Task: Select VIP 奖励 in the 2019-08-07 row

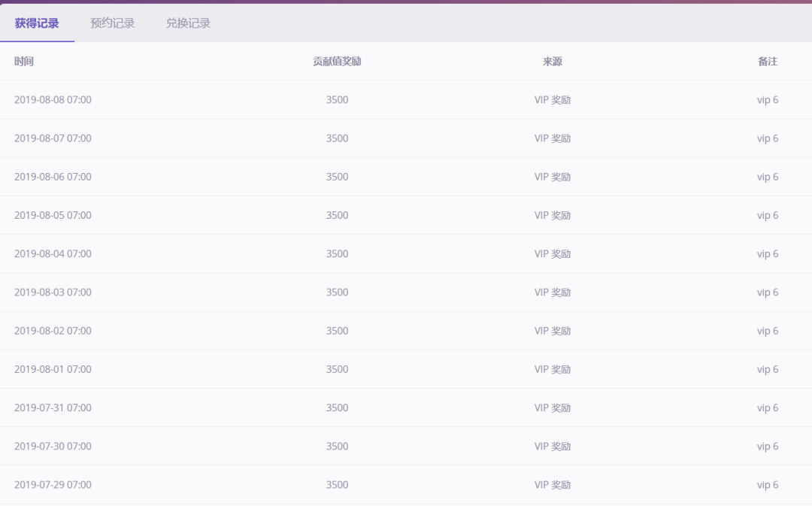Action: click(553, 138)
